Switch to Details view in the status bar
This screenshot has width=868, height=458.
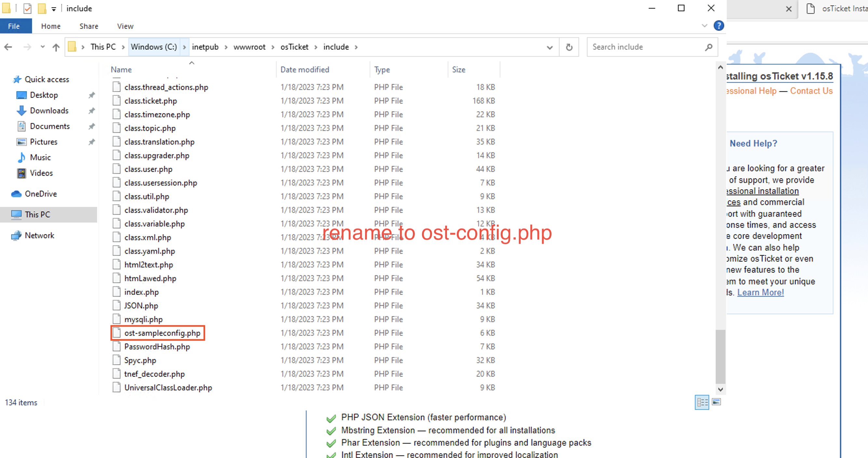click(x=702, y=402)
